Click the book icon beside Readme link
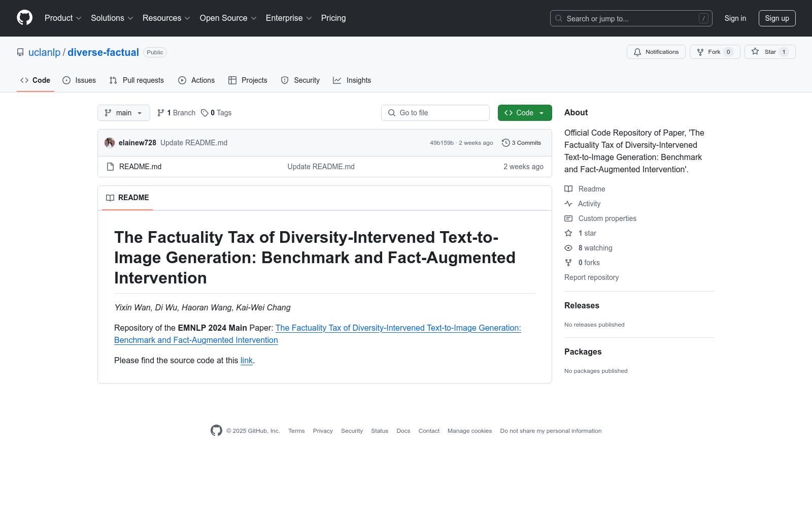The width and height of the screenshot is (812, 508). (x=568, y=189)
